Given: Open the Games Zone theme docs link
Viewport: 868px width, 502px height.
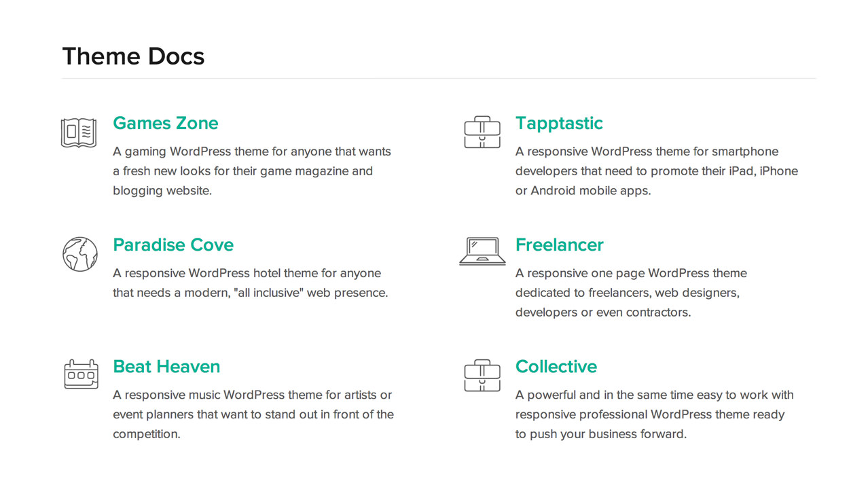Looking at the screenshot, I should [166, 123].
